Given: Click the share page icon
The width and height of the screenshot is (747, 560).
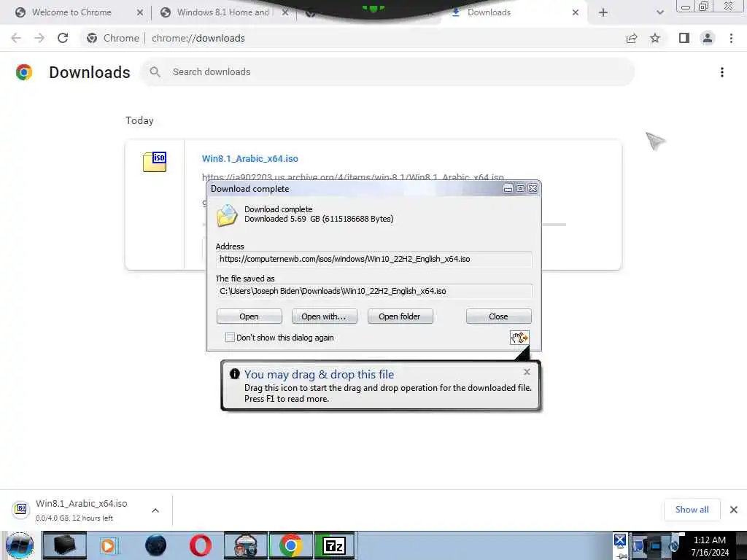Looking at the screenshot, I should (x=632, y=38).
